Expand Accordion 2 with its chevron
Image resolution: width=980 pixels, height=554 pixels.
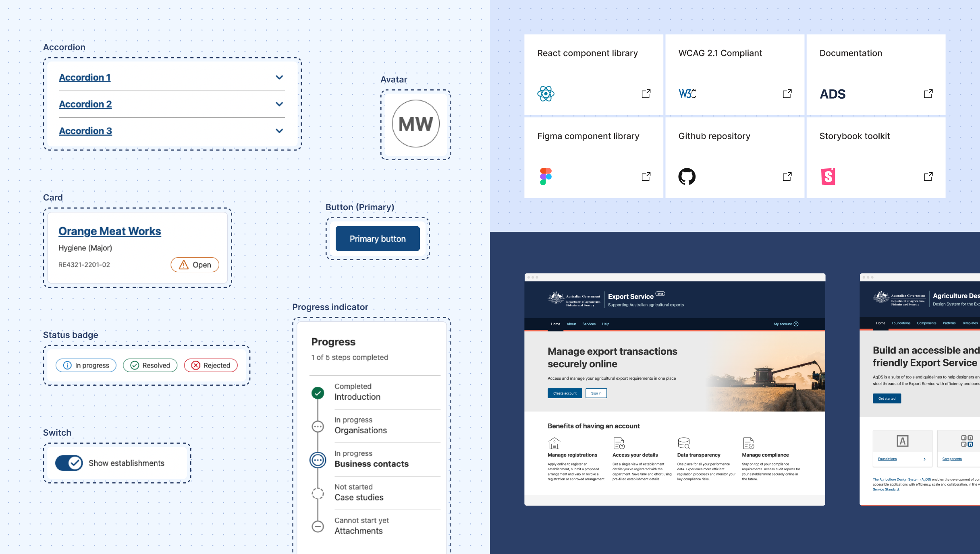click(279, 104)
